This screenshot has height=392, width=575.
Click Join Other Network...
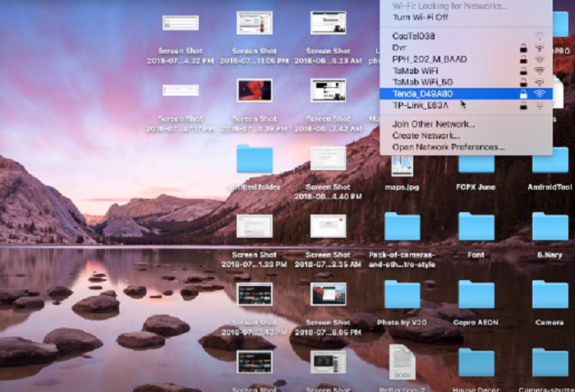point(466,124)
